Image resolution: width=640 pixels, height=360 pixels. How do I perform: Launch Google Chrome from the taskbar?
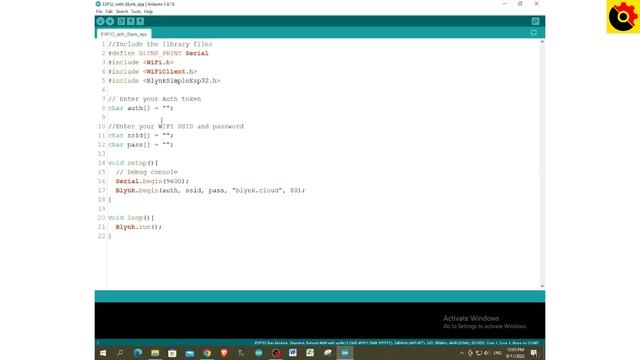tap(207, 353)
